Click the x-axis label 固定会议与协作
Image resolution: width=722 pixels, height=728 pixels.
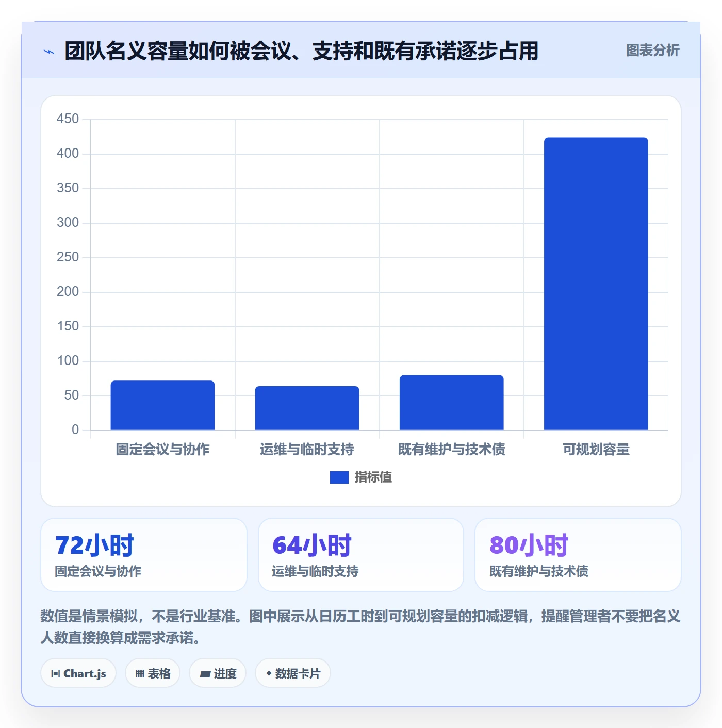click(162, 450)
